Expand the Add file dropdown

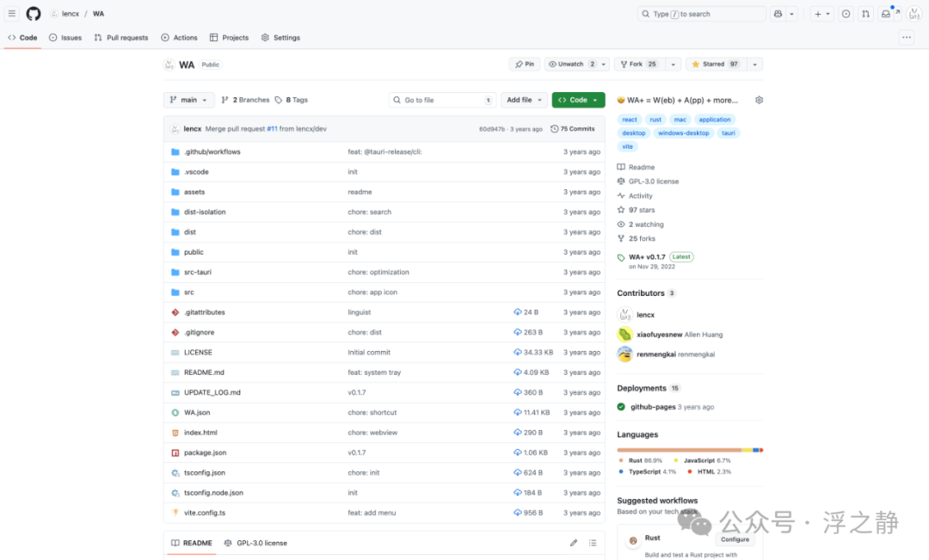pos(524,100)
